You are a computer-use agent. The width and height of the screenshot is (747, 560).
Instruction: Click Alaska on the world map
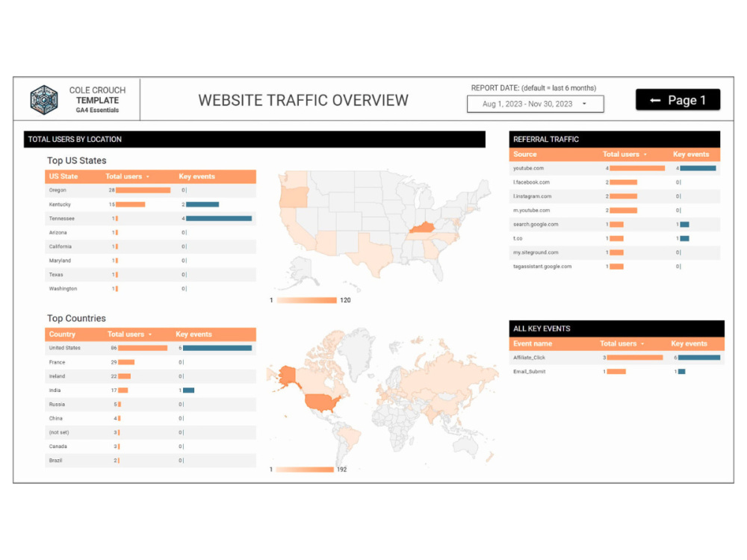[288, 376]
